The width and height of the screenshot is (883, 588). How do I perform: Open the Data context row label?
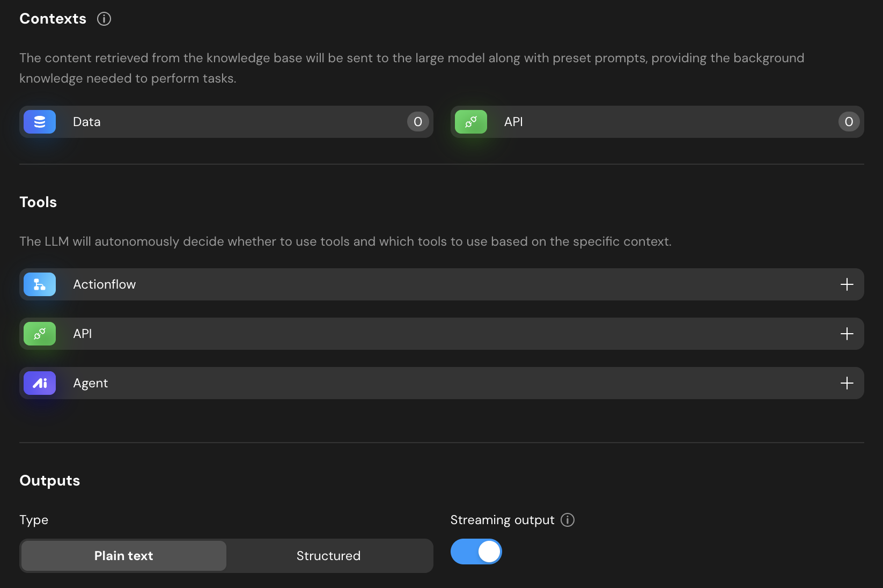click(87, 122)
